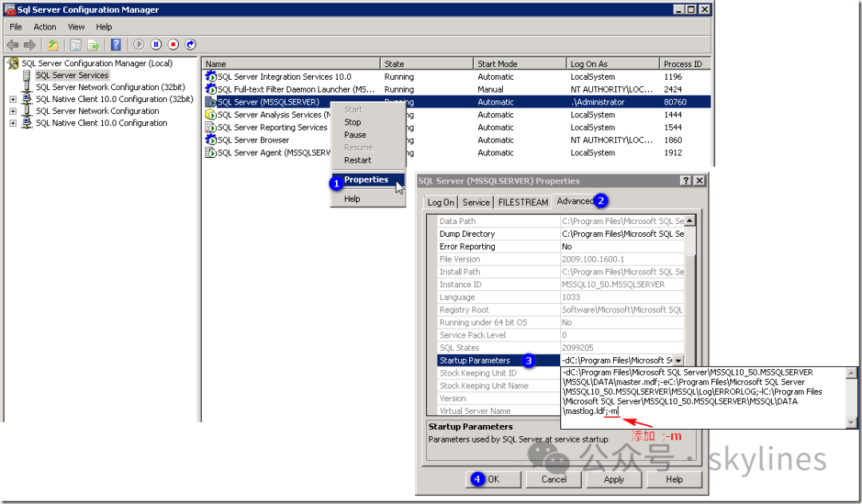Sort by the Process ID column header
Image resolution: width=862 pixels, height=504 pixels.
685,64
